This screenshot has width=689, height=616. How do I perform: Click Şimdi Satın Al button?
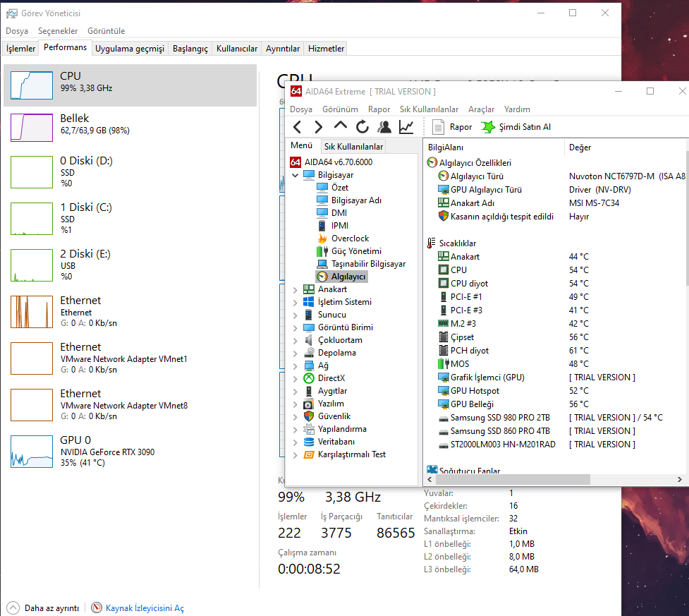tap(516, 127)
